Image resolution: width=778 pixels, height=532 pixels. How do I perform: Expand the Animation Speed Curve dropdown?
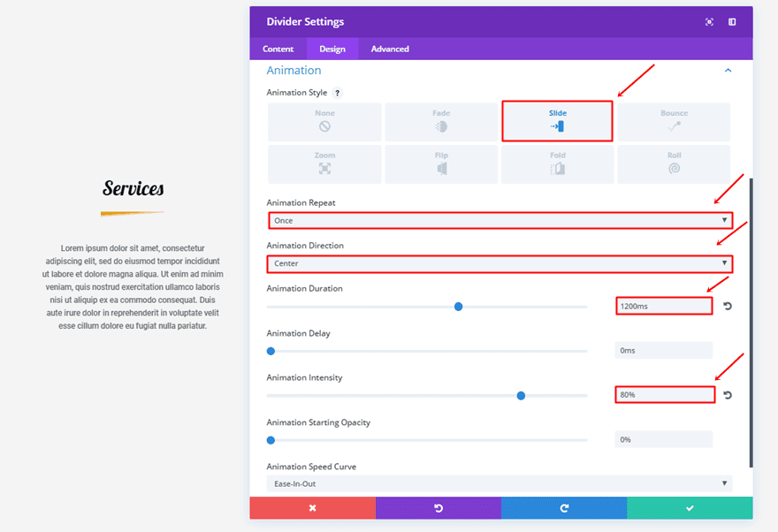500,483
